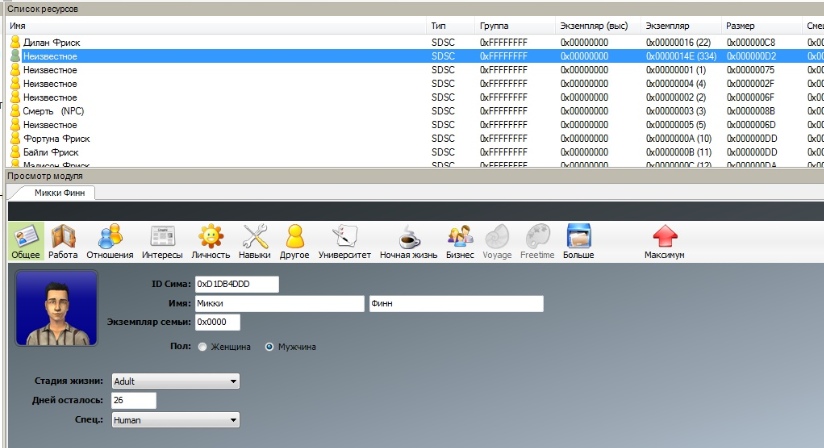Viewport: 824px width, 448px height.
Task: Select the Женщина radio button
Action: tap(202, 347)
